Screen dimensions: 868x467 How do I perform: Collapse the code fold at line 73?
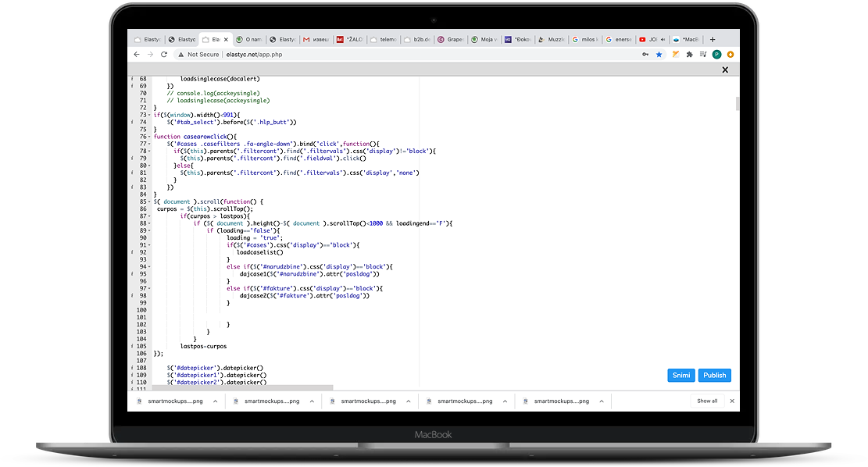pyautogui.click(x=149, y=115)
